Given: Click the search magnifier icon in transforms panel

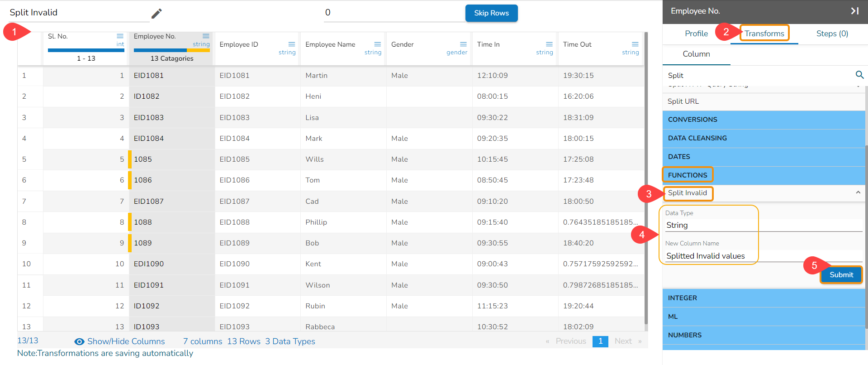Looking at the screenshot, I should point(859,75).
